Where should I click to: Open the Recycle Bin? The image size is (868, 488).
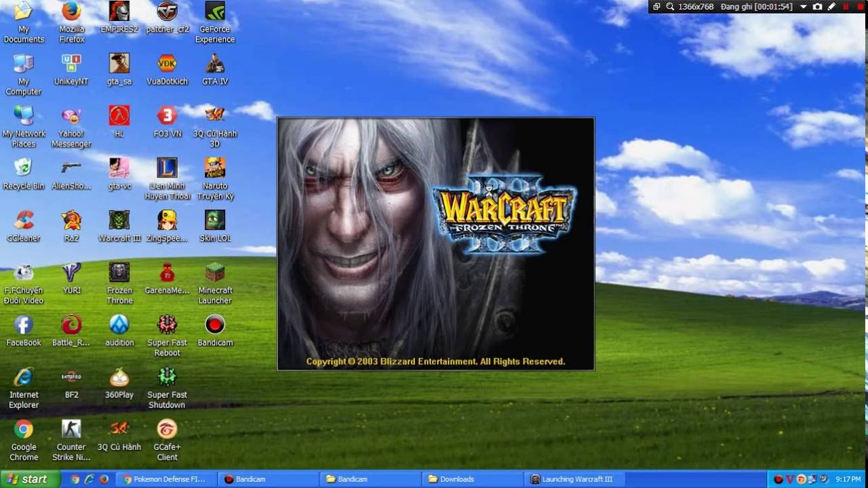pos(24,174)
